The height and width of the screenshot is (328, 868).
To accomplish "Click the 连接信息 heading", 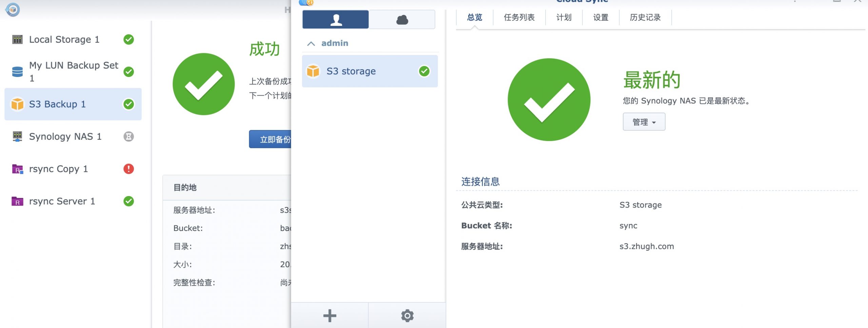I will tap(480, 182).
